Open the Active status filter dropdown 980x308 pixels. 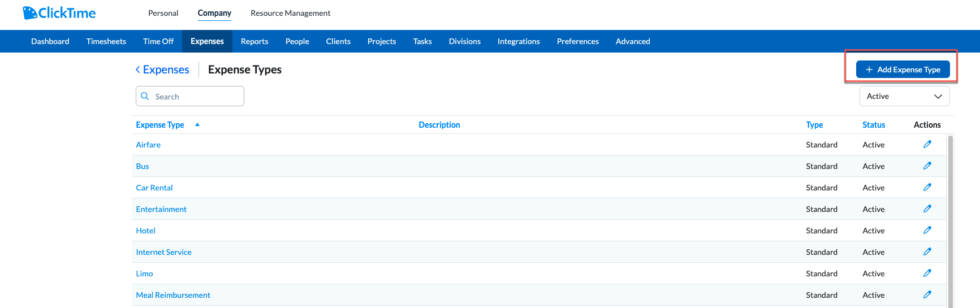pyautogui.click(x=904, y=96)
